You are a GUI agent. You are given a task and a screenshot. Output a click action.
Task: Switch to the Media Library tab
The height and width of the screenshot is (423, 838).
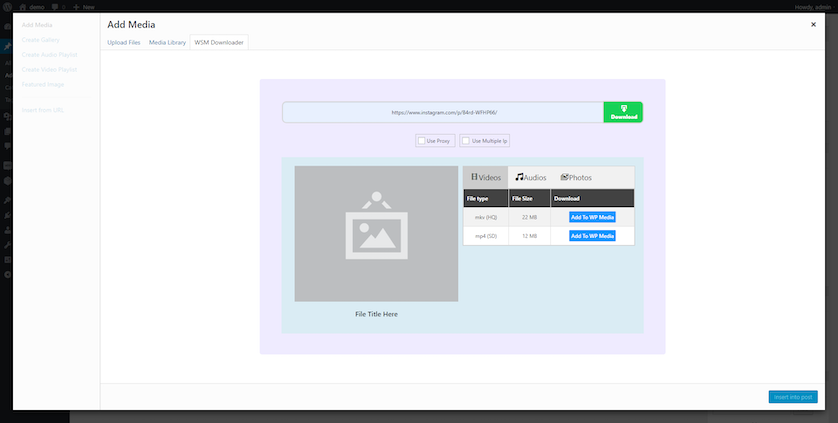click(x=167, y=43)
